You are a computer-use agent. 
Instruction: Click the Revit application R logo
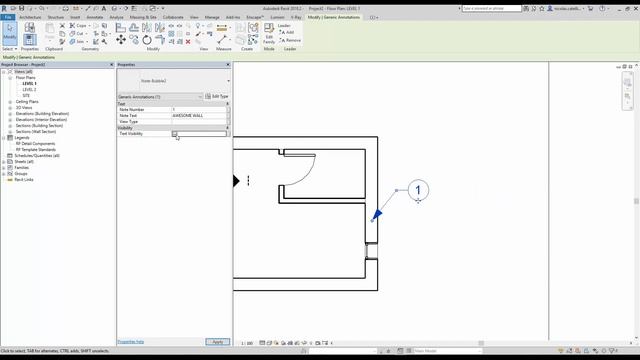point(4,8)
